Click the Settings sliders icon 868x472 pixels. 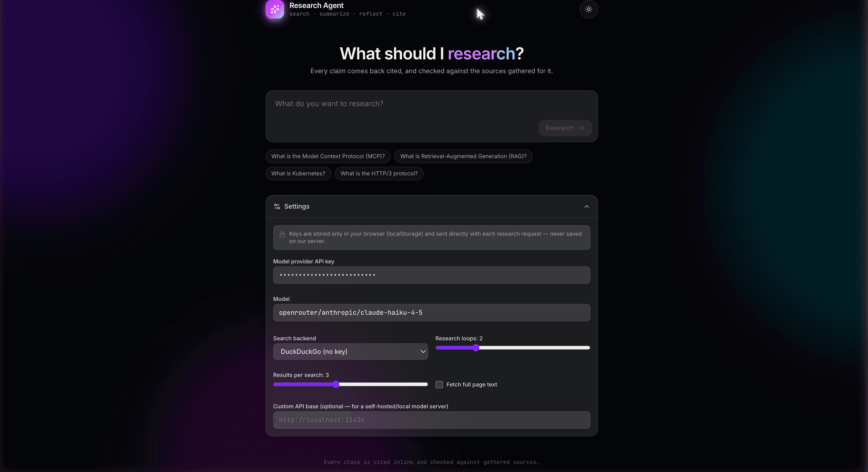(x=277, y=206)
